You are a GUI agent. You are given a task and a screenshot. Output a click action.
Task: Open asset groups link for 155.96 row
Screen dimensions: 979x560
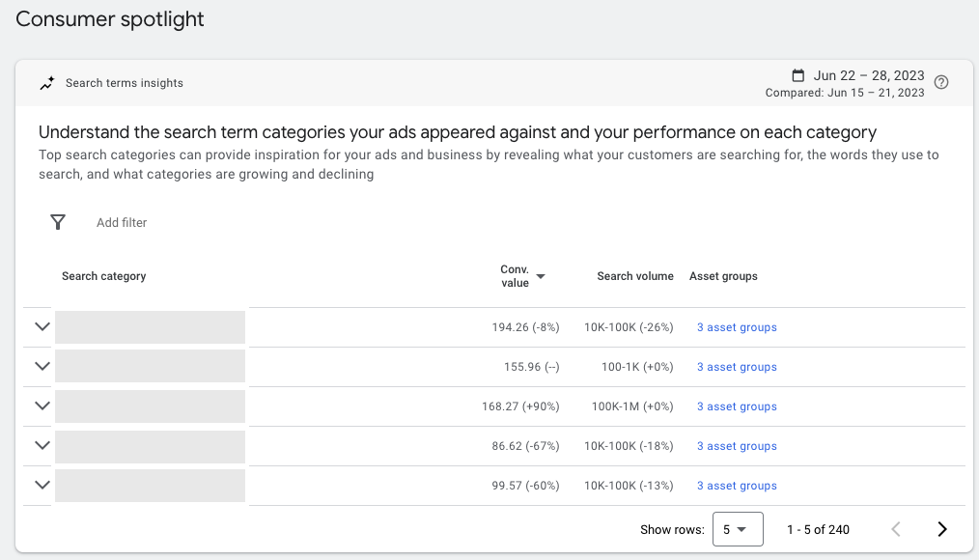[737, 367]
